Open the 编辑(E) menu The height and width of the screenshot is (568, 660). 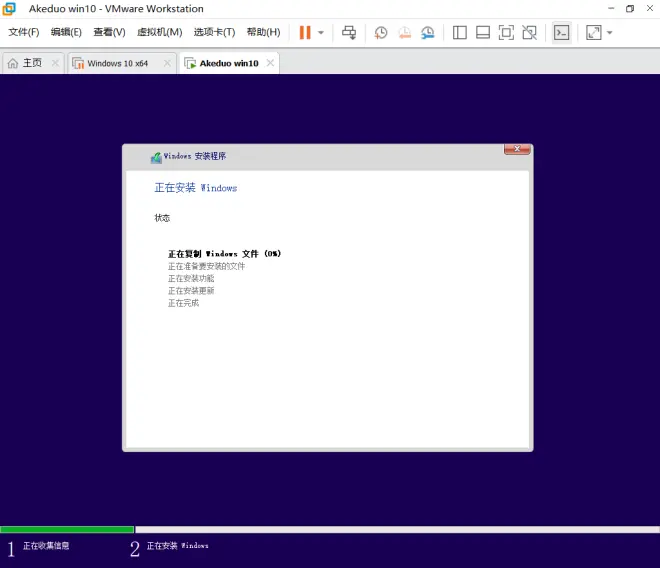(66, 32)
